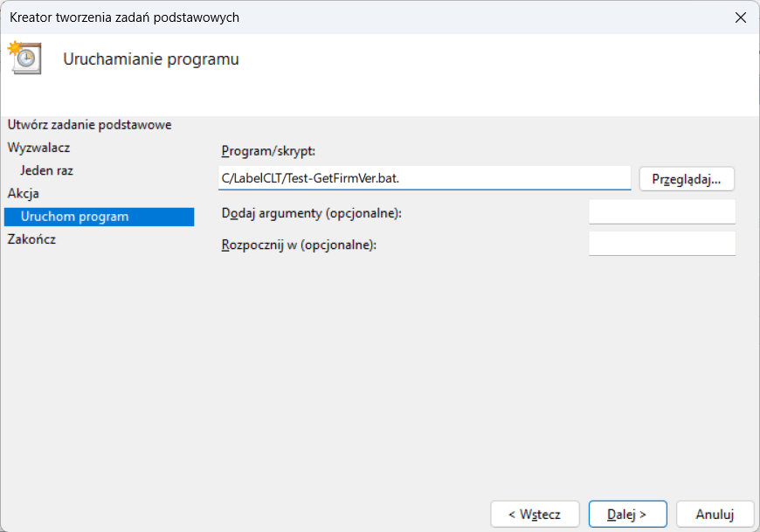Select 'Utwórz zadanie podstawowe' step in sidebar
The width and height of the screenshot is (760, 532).
tap(89, 125)
